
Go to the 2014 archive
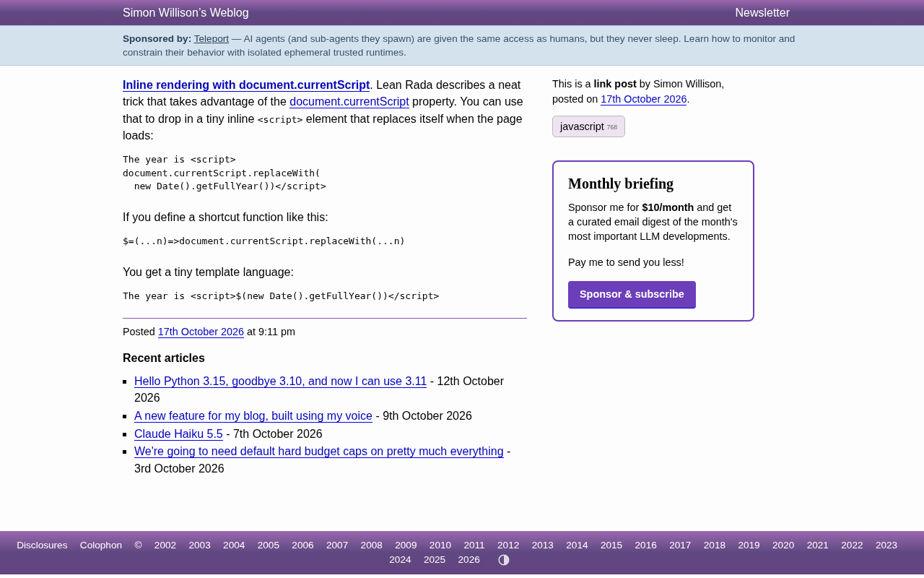(577, 545)
